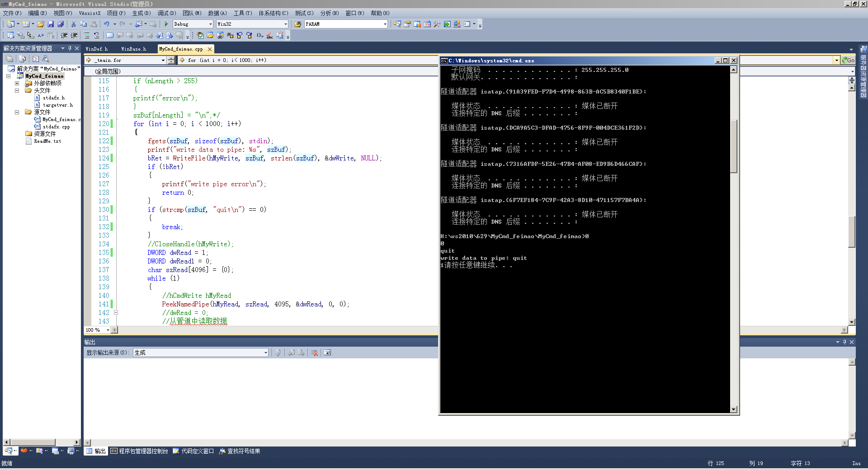This screenshot has height=470, width=868.
Task: Expand the 外部依赖项 folder node
Action: pos(17,83)
